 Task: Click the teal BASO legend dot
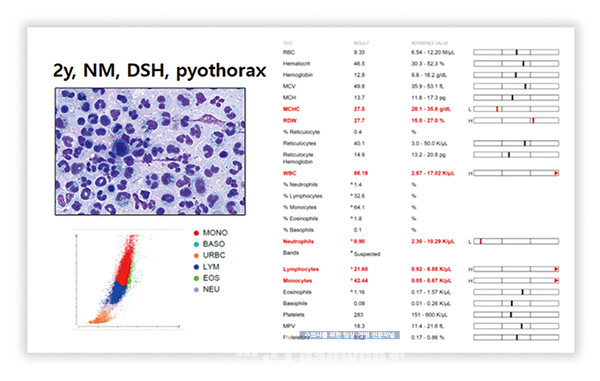pos(196,244)
